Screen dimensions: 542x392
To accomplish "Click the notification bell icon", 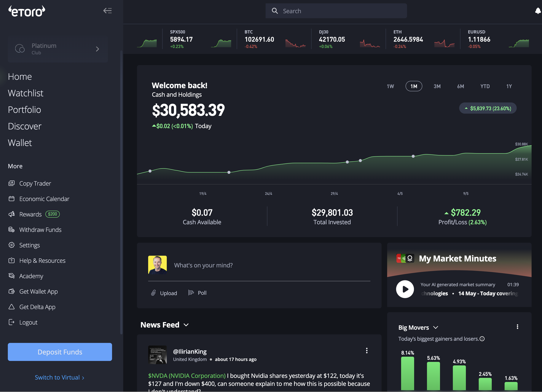I will 538,11.
